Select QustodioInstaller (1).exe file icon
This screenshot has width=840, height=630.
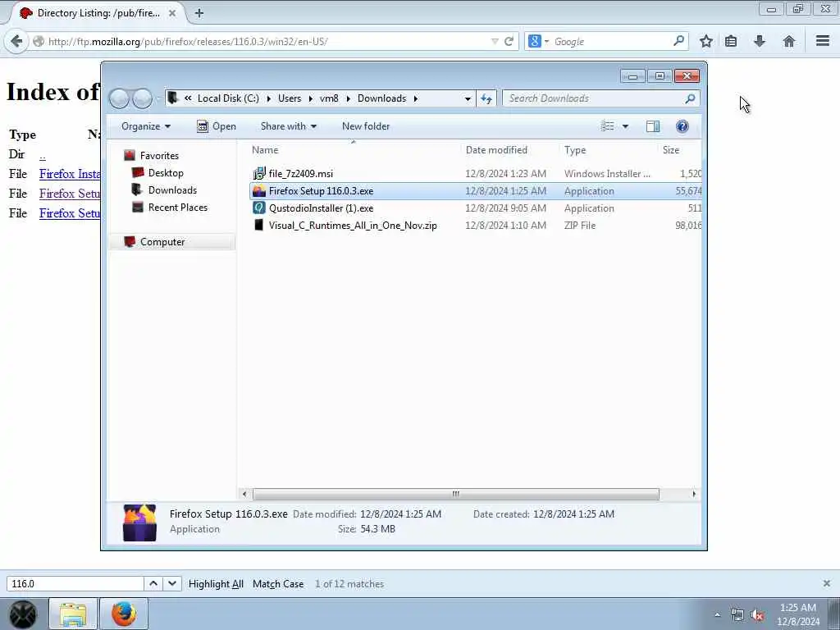pyautogui.click(x=259, y=208)
